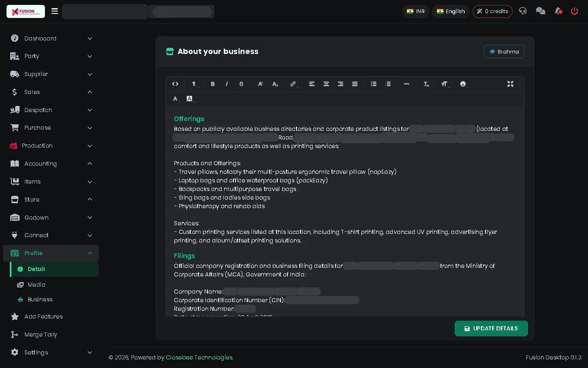Change currency via INR selector
Image resolution: width=588 pixels, height=368 pixels.
416,11
